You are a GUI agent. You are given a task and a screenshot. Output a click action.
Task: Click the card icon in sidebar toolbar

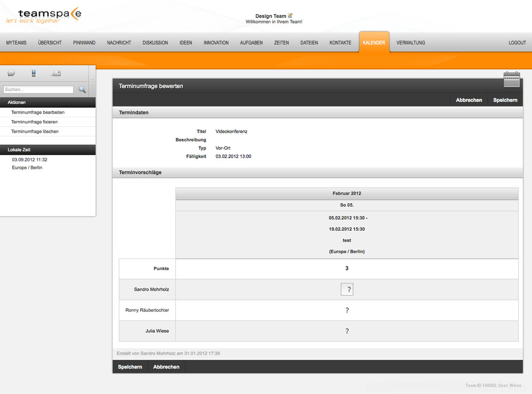56,73
